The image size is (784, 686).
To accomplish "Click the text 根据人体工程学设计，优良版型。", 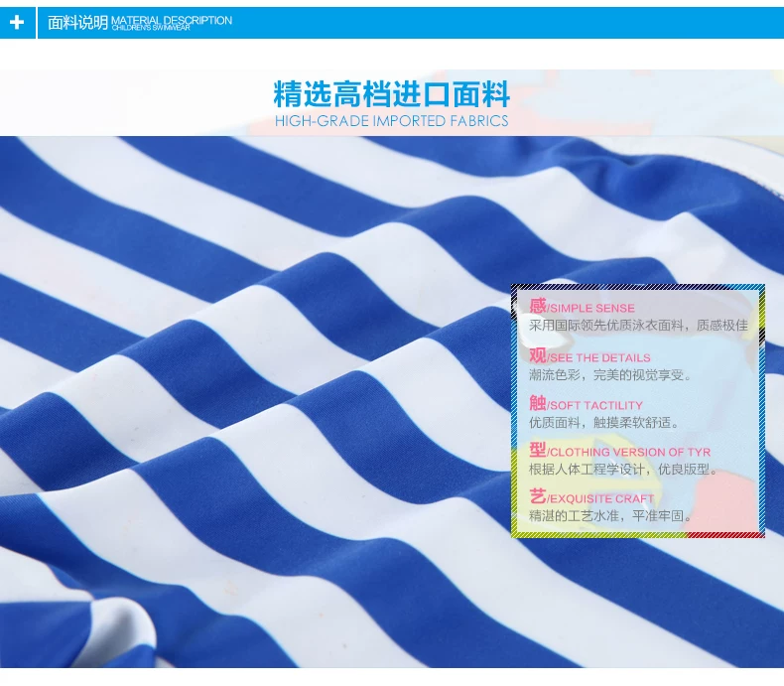I will click(623, 470).
